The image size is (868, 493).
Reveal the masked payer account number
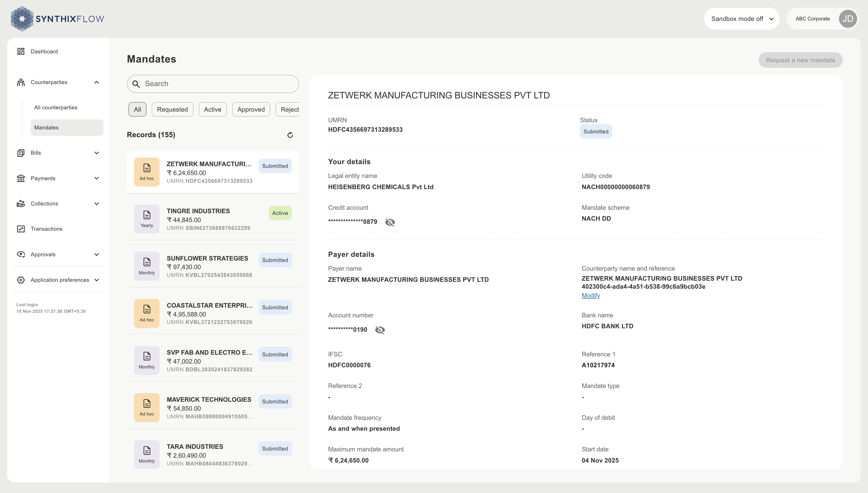tap(380, 330)
